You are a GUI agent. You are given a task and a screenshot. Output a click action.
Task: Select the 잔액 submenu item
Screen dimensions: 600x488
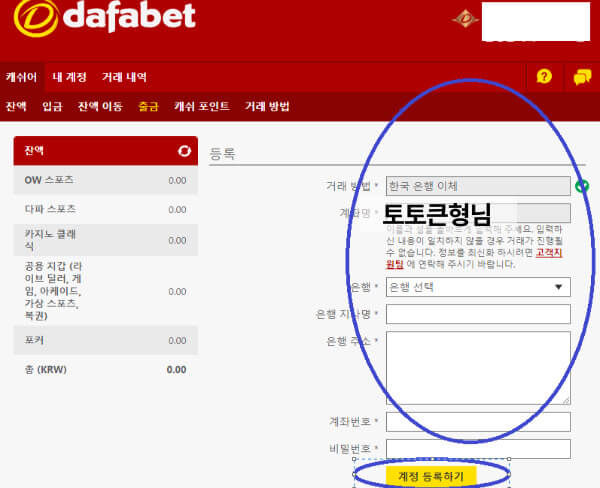(16, 106)
